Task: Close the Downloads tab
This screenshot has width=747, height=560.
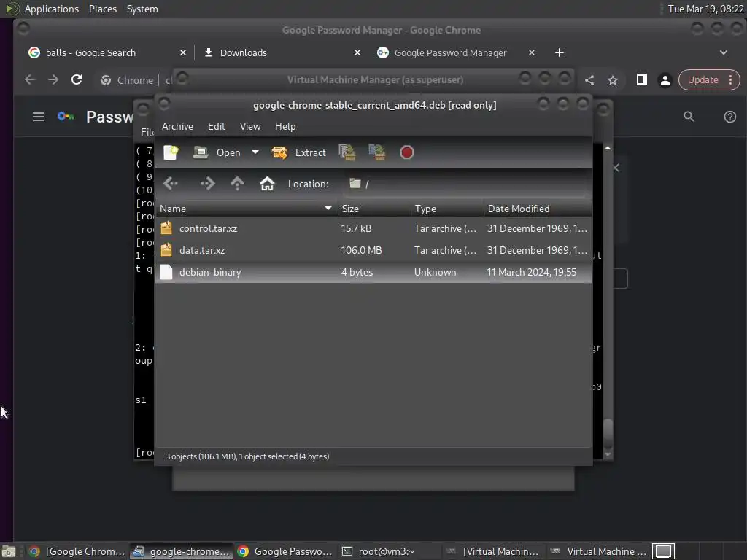Action: 357,52
